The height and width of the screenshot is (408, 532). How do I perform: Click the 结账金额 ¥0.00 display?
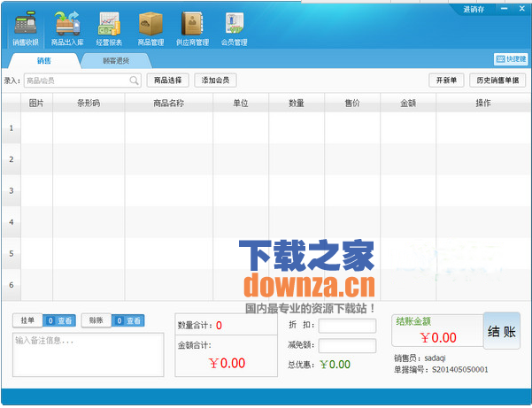pos(438,338)
